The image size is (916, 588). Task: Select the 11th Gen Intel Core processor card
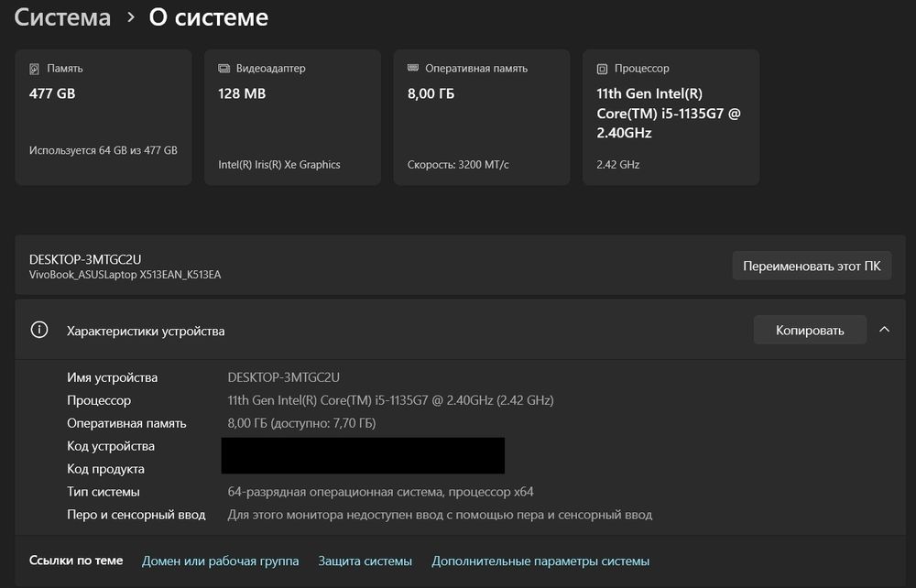(671, 117)
